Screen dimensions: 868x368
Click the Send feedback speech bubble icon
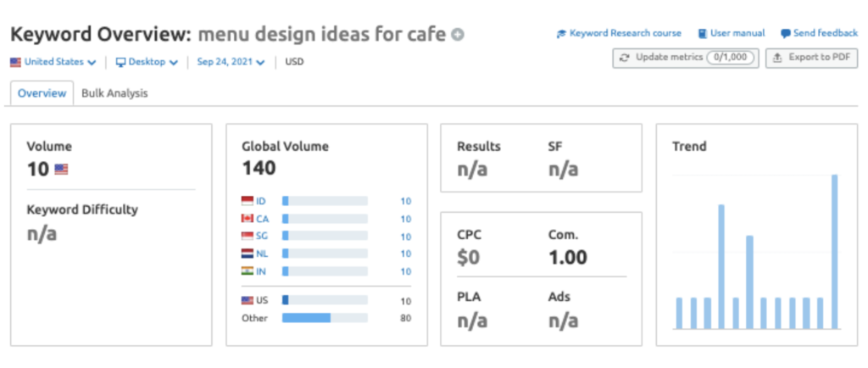(x=786, y=34)
